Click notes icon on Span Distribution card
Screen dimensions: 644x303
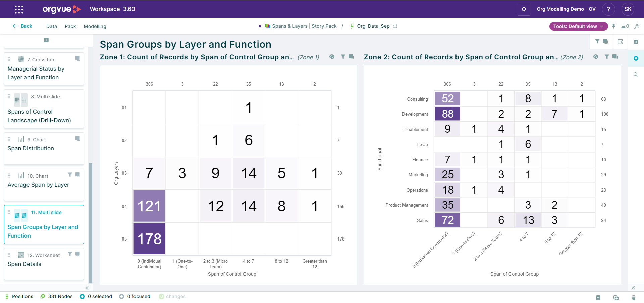point(78,138)
